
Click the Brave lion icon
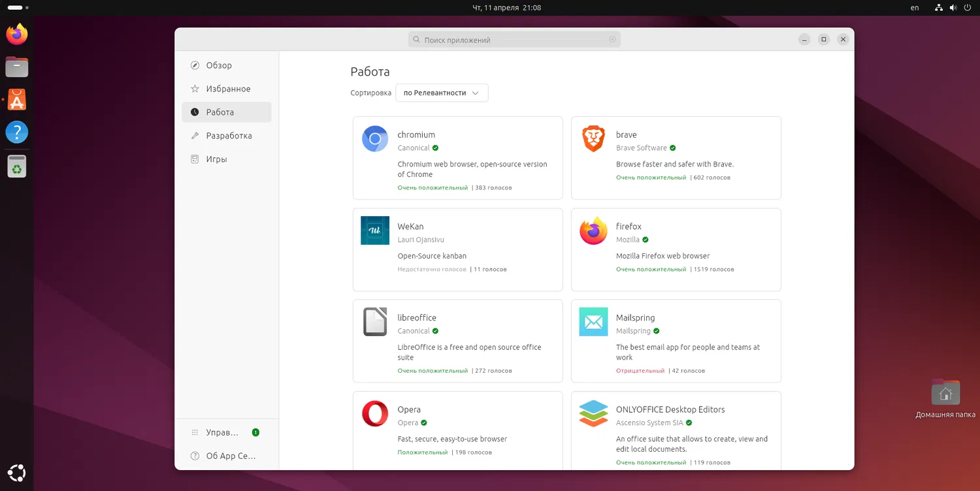coord(593,138)
